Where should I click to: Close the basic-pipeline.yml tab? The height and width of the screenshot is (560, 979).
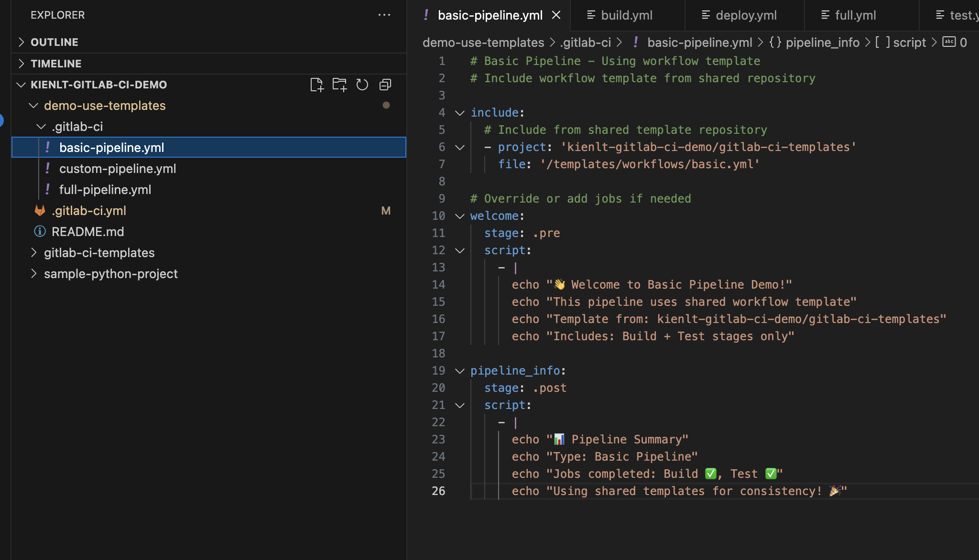click(x=556, y=15)
